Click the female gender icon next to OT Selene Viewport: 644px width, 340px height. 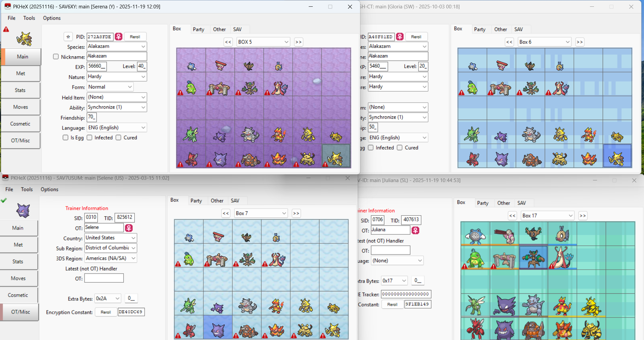point(129,228)
